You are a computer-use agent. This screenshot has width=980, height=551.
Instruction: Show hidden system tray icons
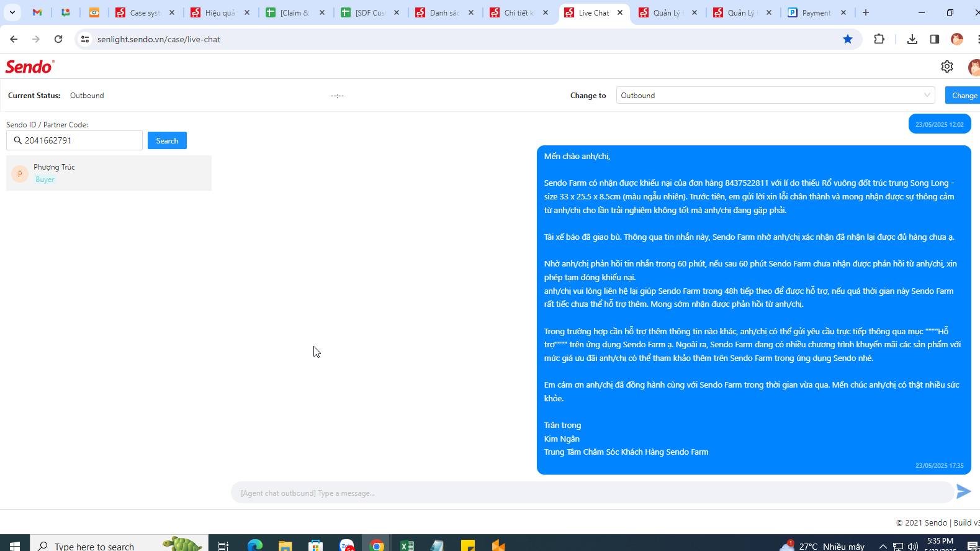(883, 546)
